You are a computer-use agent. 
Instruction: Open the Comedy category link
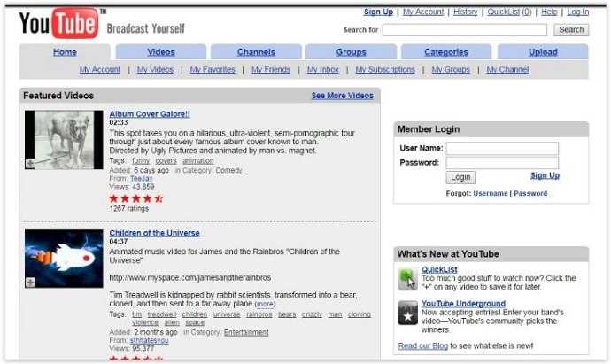228,170
